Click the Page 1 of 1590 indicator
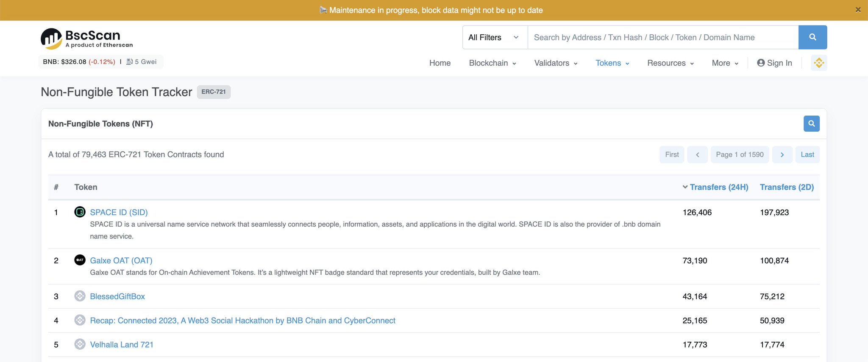This screenshot has width=868, height=362. [x=740, y=155]
